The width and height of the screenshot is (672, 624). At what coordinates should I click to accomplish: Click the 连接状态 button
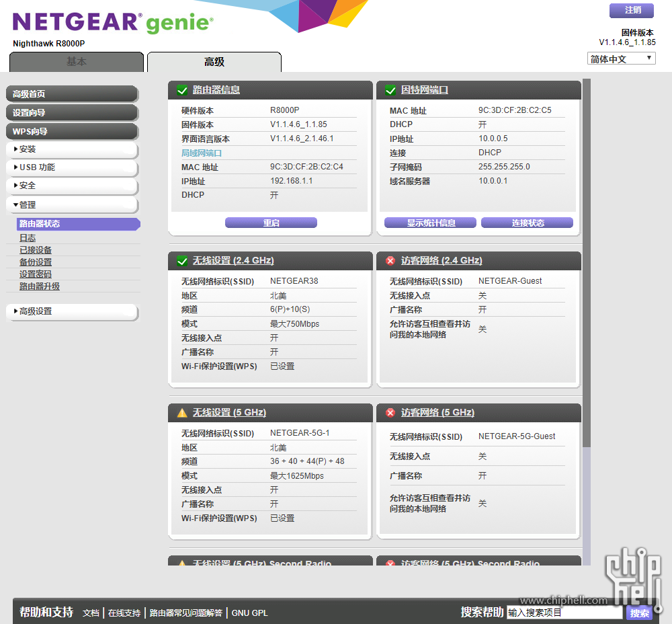tap(527, 223)
